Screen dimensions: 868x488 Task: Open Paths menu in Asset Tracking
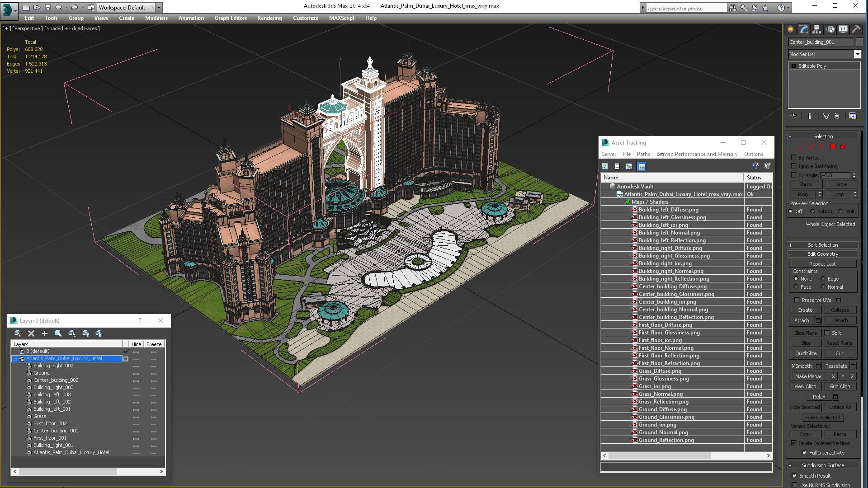[643, 154]
